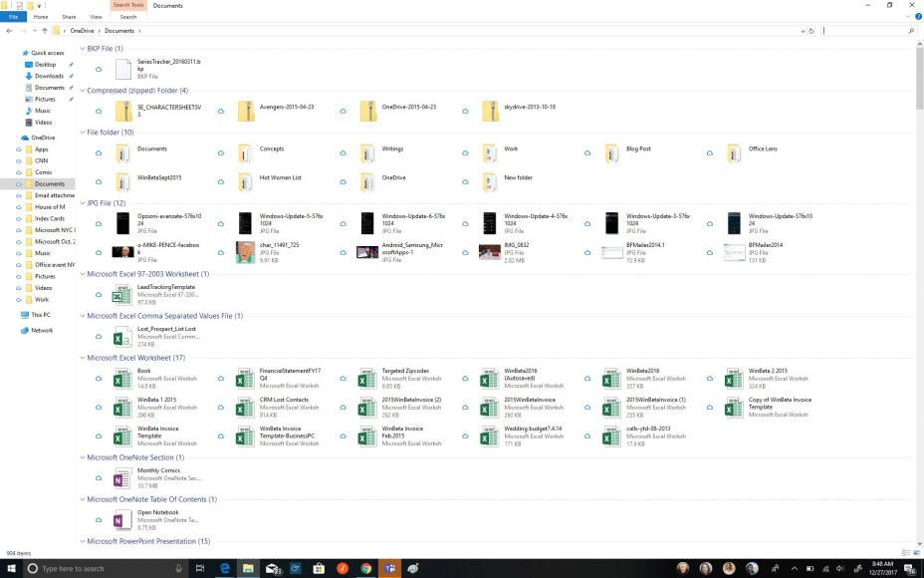
Task: Click the blue Help question mark icon
Action: tap(916, 17)
